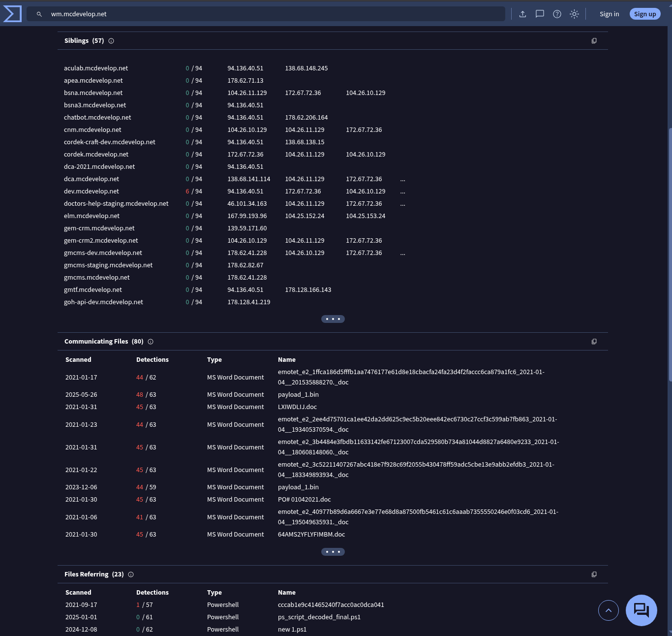The height and width of the screenshot is (636, 672).
Task: Open sibling chatbot.mcdevelop.net
Action: coord(97,118)
